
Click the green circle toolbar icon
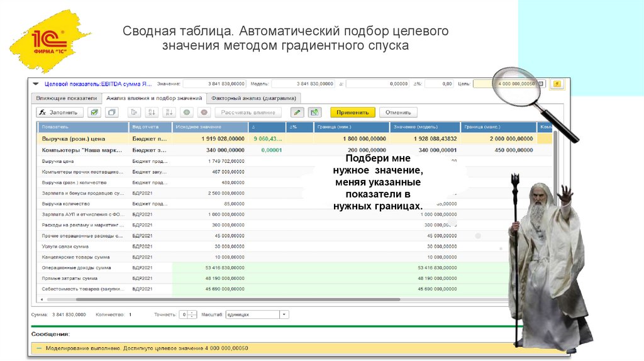pos(187,113)
